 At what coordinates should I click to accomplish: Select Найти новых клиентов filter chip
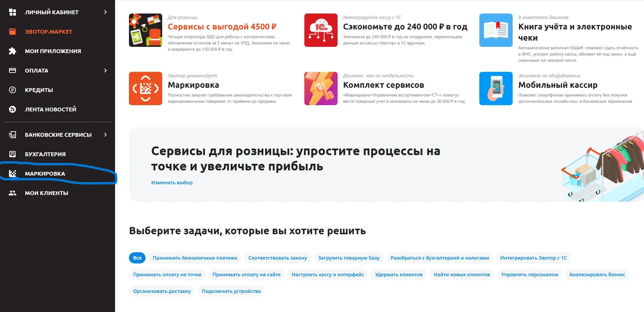point(462,275)
